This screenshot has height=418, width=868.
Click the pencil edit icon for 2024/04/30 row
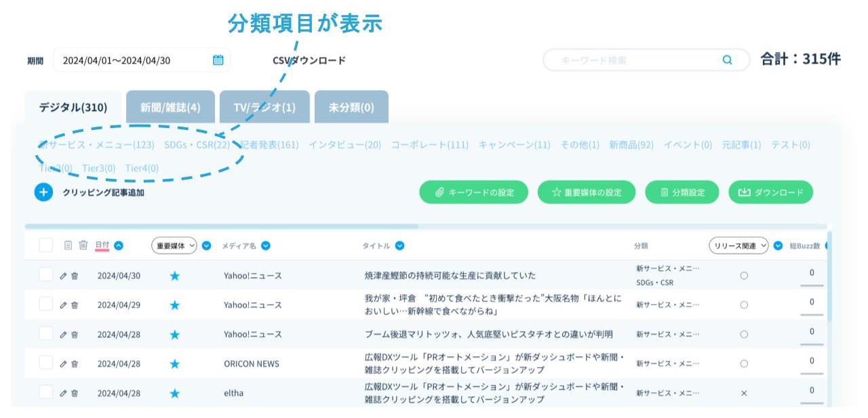click(x=64, y=276)
